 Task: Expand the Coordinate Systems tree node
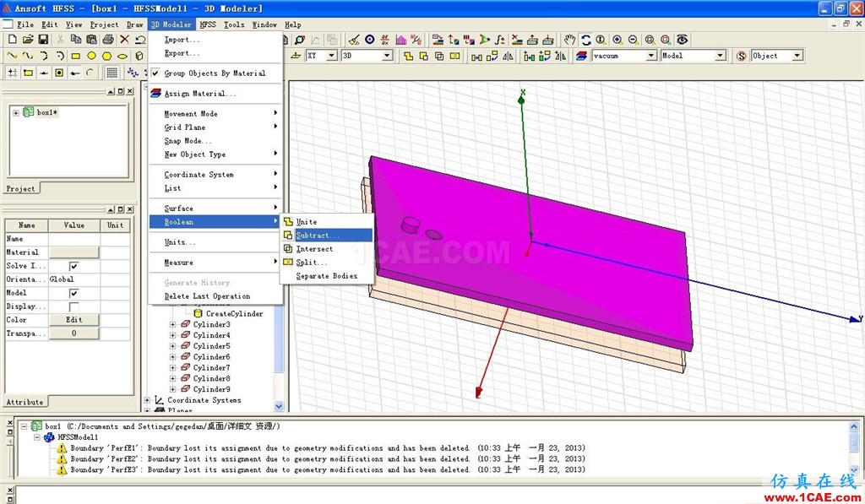pyautogui.click(x=147, y=400)
